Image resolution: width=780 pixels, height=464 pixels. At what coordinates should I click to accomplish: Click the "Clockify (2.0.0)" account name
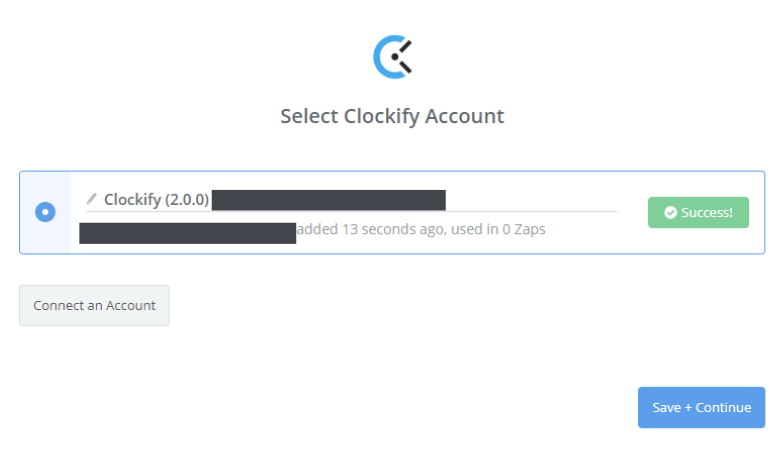pyautogui.click(x=156, y=200)
